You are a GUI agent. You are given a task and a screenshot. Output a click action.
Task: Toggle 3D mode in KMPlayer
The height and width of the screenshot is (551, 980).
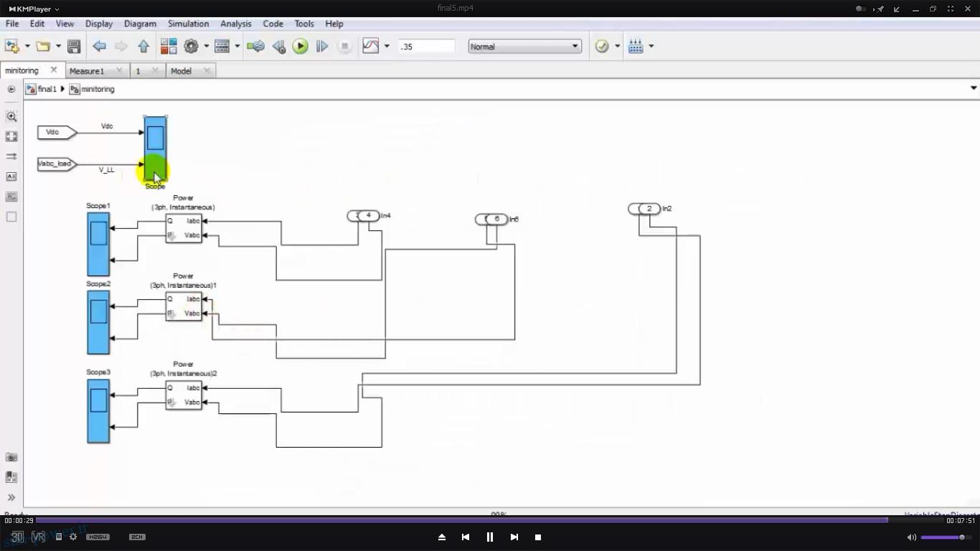coord(17,537)
